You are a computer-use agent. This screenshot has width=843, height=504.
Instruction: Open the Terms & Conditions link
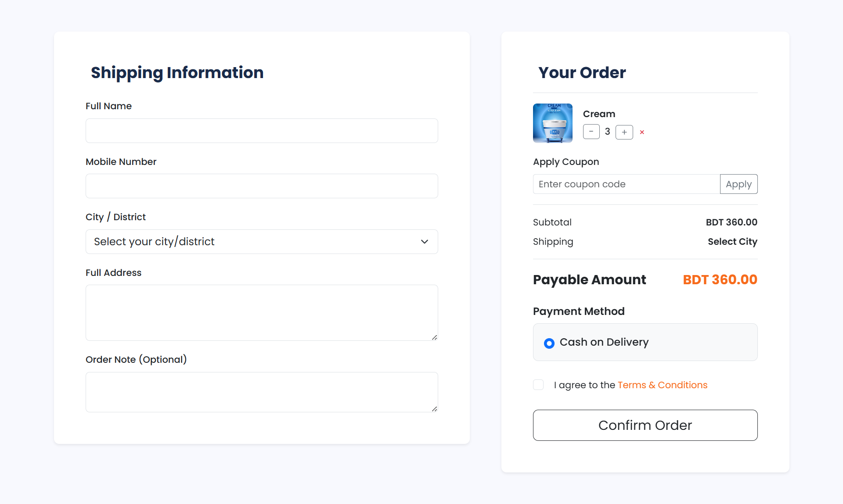(x=662, y=385)
